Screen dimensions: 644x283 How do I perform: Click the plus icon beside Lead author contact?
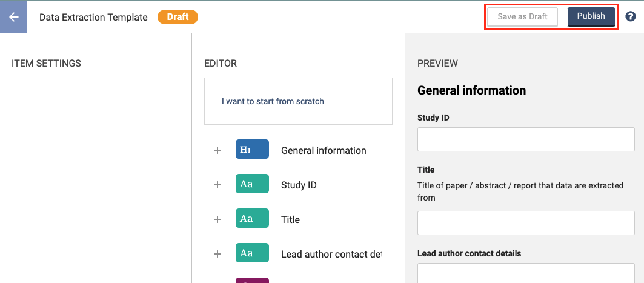tap(217, 254)
